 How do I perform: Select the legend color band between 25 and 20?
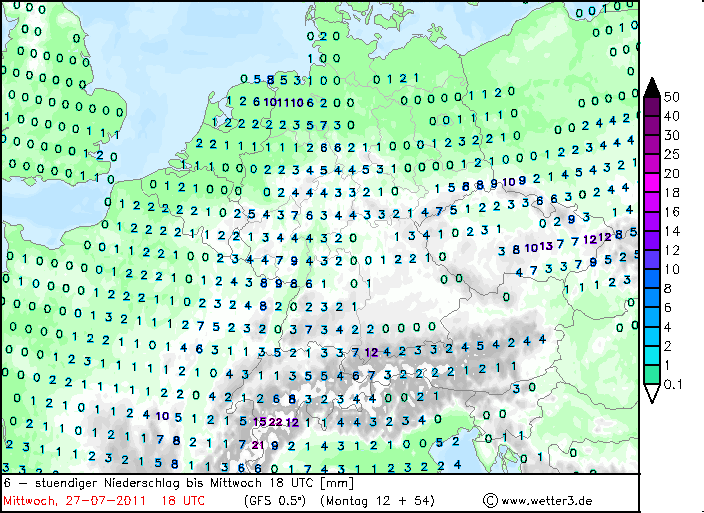652,164
